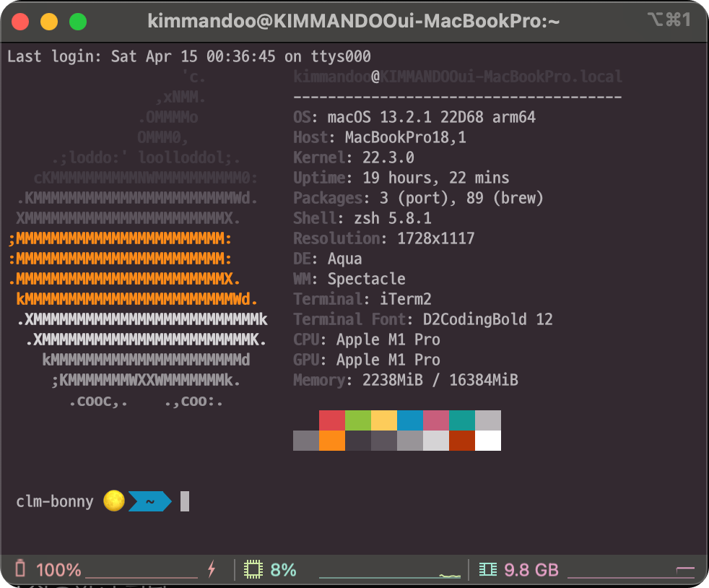Click the red close window button
This screenshot has height=588, width=709.
click(20, 21)
